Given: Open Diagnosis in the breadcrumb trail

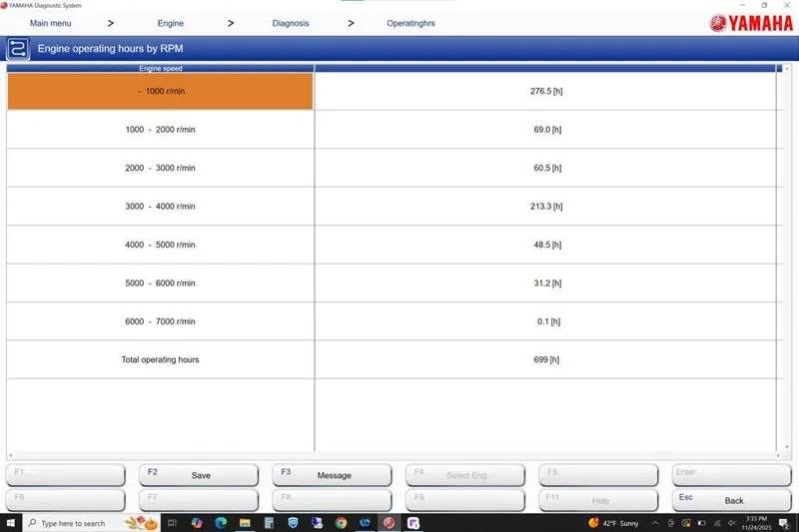Looking at the screenshot, I should click(x=291, y=23).
